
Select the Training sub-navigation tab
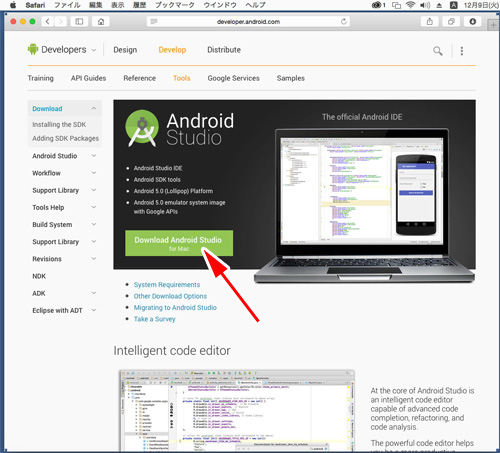[x=40, y=78]
